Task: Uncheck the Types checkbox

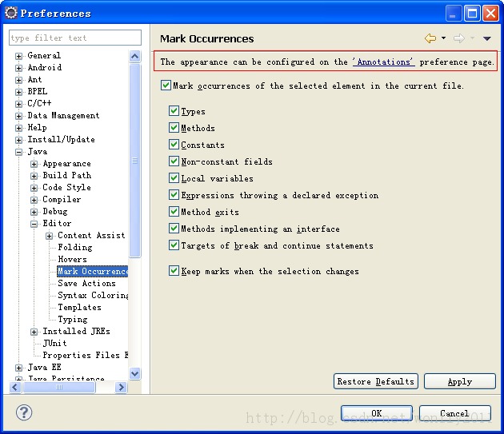Action: tap(174, 111)
